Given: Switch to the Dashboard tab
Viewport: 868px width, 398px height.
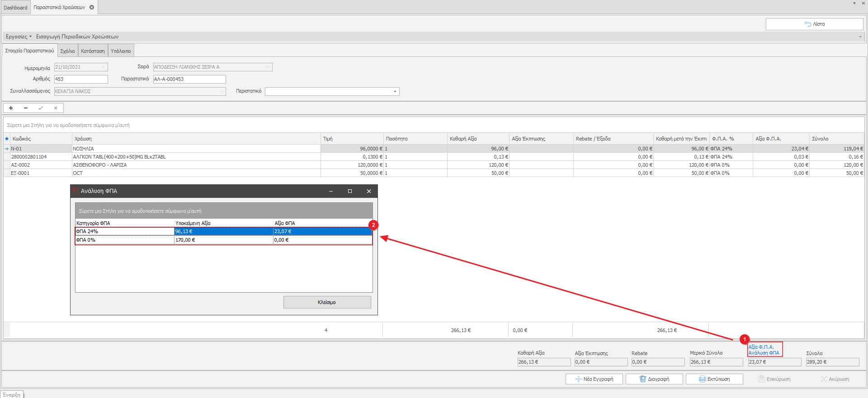Looking at the screenshot, I should [15, 7].
